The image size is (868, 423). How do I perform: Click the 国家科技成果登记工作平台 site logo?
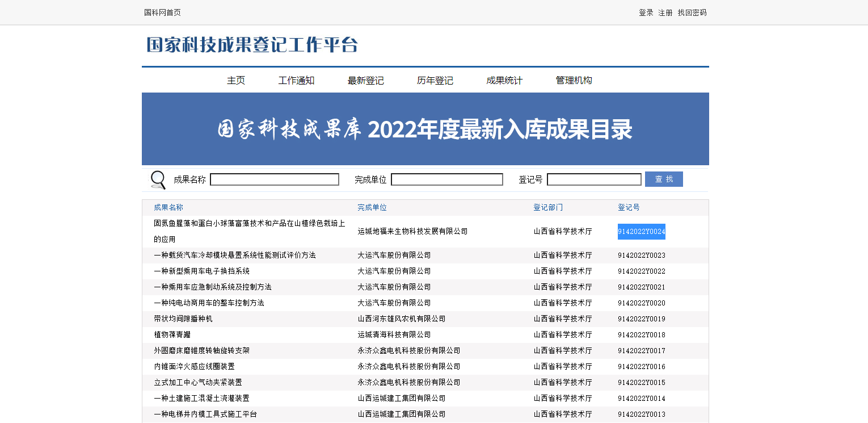coord(252,45)
